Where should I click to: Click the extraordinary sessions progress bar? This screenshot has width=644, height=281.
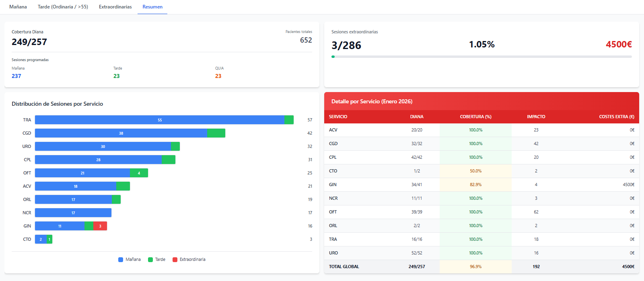481,57
